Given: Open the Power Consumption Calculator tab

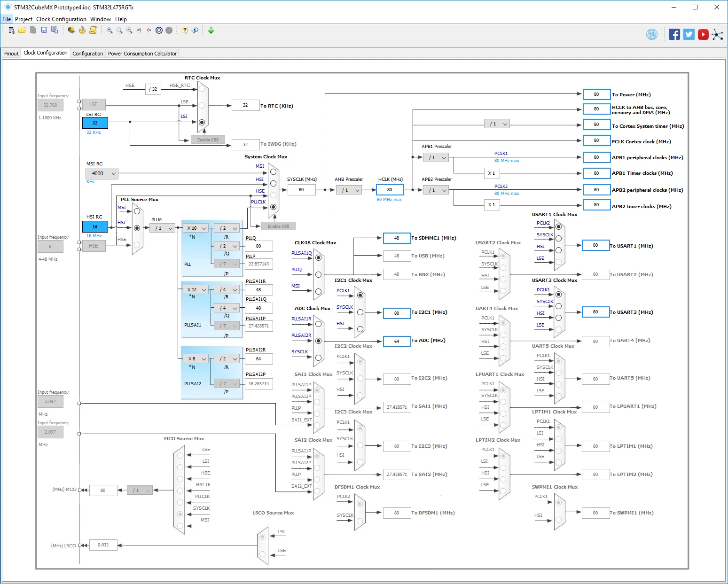Looking at the screenshot, I should coord(142,54).
